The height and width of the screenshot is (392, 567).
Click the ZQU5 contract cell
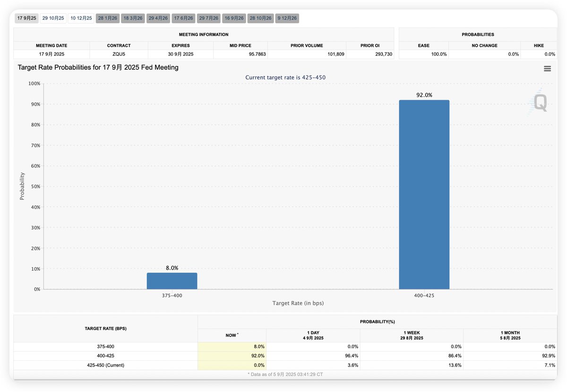click(x=119, y=54)
